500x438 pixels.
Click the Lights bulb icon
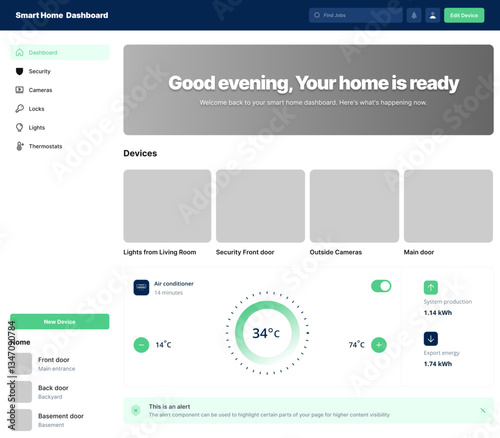[x=20, y=127]
